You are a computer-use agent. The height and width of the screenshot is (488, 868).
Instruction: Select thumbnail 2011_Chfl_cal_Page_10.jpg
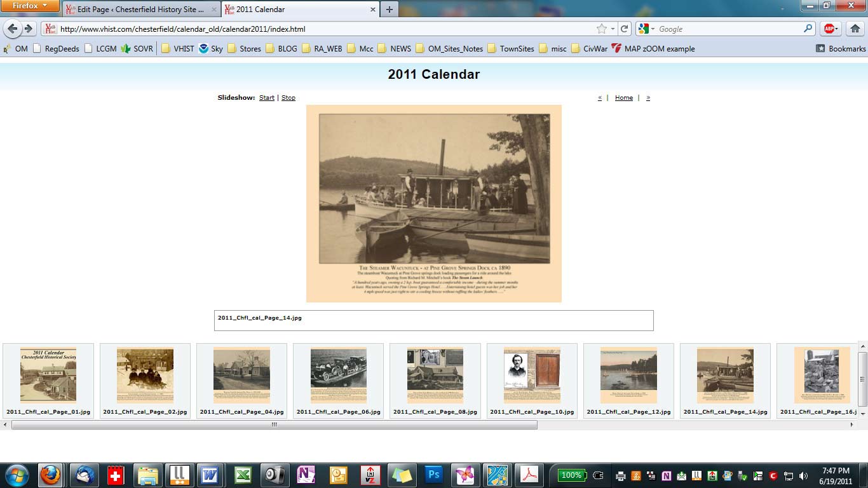pos(532,381)
